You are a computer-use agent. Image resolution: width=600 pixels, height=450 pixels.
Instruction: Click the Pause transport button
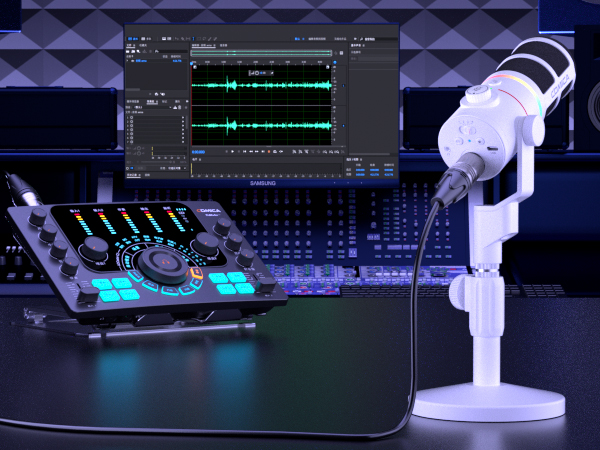pyautogui.click(x=239, y=152)
